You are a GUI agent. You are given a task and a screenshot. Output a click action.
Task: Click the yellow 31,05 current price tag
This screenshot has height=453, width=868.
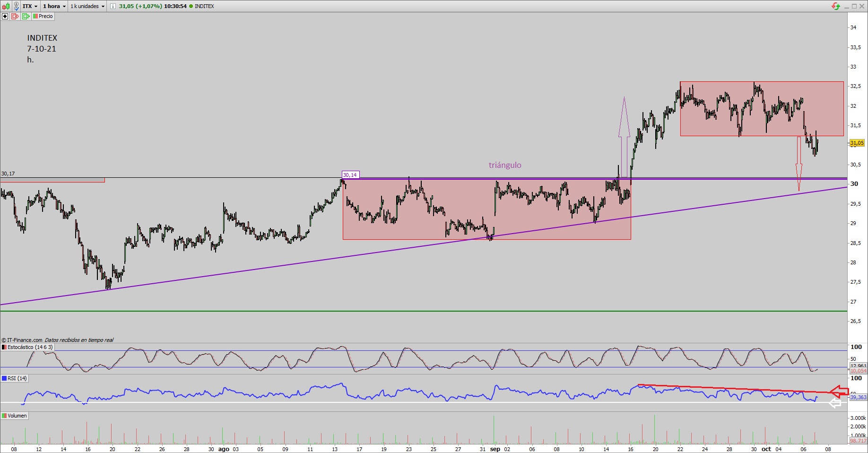pyautogui.click(x=857, y=143)
